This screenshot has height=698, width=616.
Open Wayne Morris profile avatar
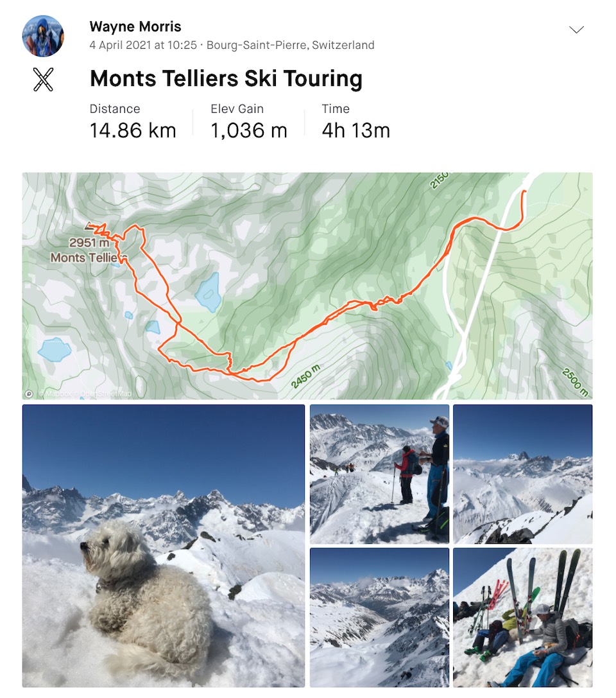[43, 36]
